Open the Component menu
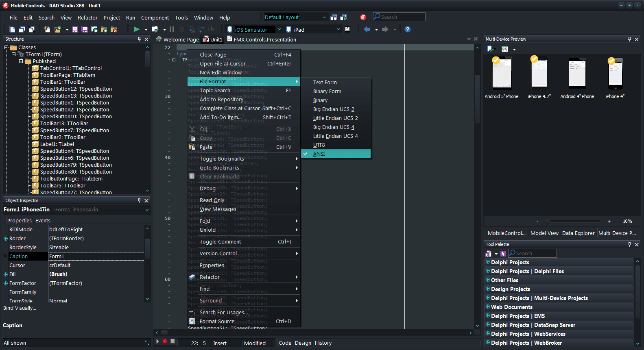This screenshot has height=350, width=644. pos(155,17)
